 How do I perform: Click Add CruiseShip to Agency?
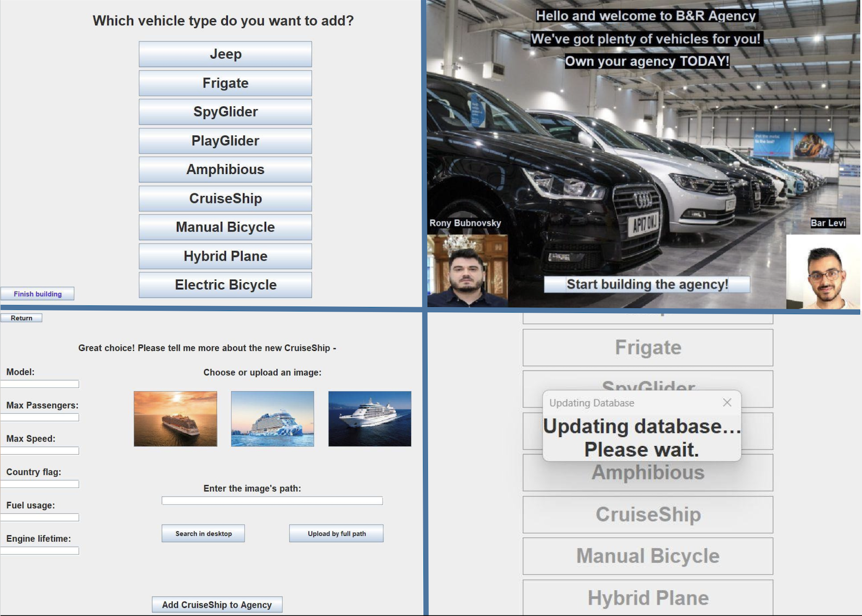pos(217,604)
